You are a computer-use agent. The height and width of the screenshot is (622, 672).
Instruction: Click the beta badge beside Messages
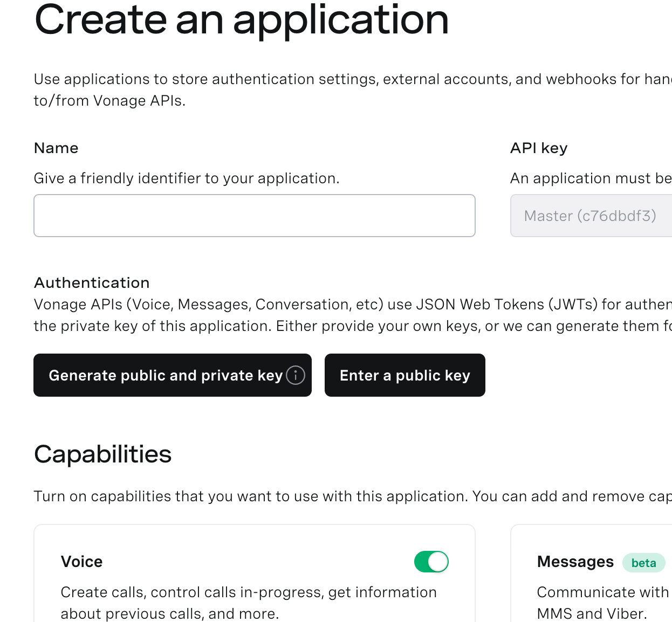(644, 563)
